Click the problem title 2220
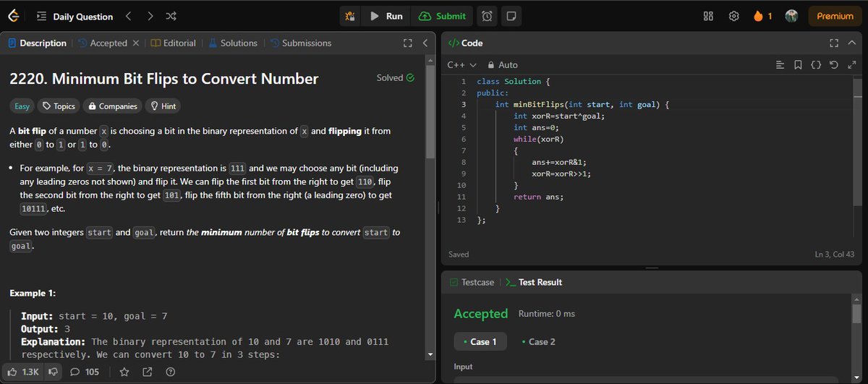The image size is (868, 384). coord(164,79)
